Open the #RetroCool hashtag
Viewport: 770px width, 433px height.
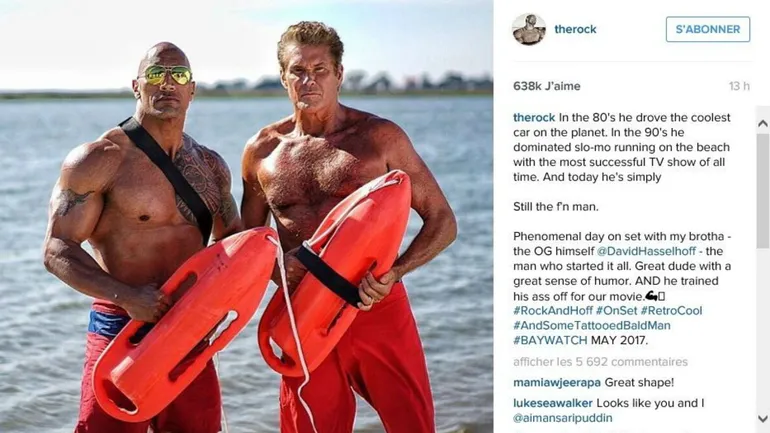(671, 311)
